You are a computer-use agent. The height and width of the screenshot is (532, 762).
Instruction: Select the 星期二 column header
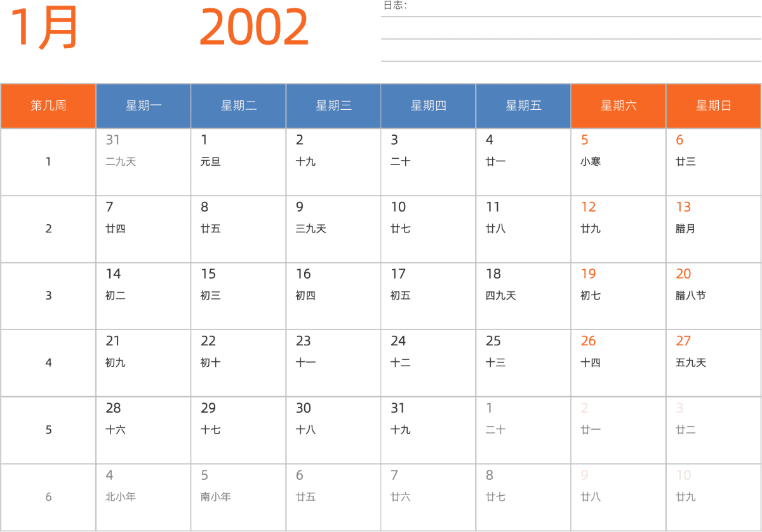[x=239, y=106]
